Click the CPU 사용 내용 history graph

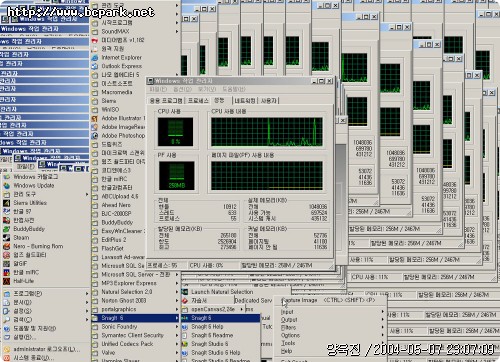pos(267,132)
